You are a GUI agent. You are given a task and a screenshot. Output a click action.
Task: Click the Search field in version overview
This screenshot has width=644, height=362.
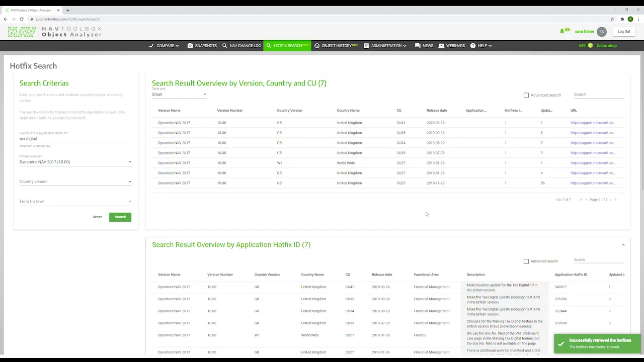[x=599, y=95]
